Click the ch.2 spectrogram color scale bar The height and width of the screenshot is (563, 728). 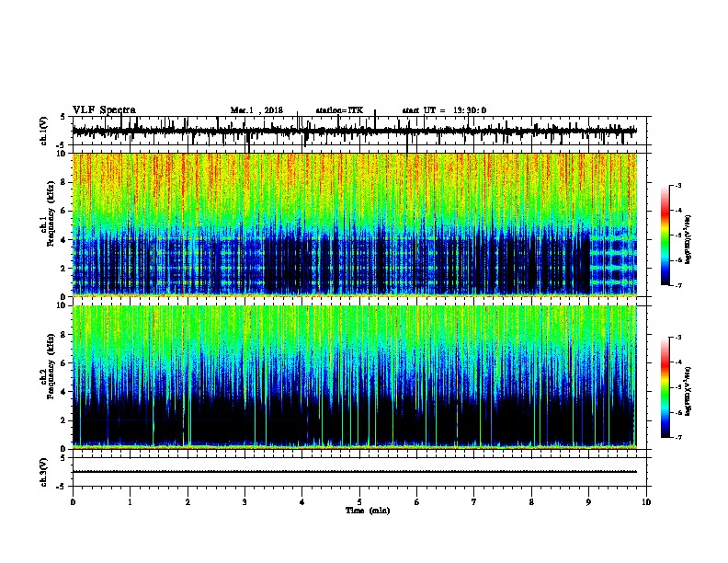[665, 387]
